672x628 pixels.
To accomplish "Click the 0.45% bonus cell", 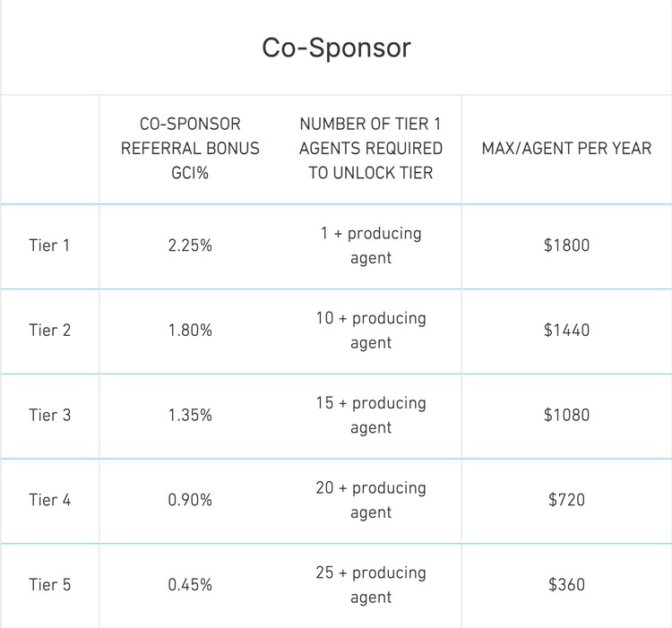I will (x=190, y=585).
